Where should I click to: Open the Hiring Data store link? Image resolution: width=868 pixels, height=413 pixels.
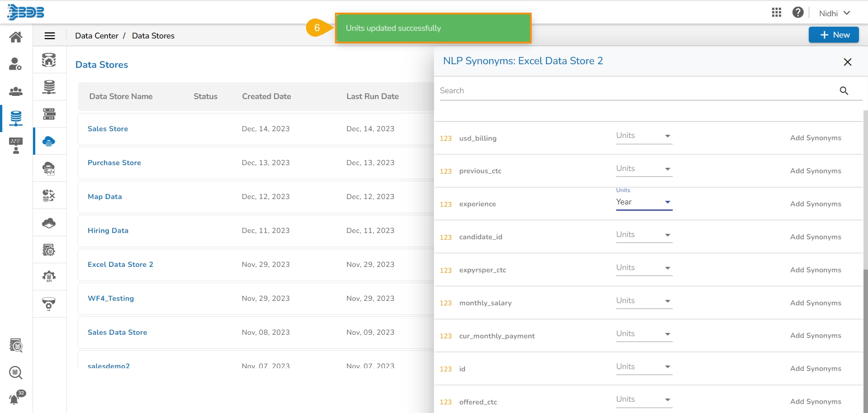(x=108, y=231)
